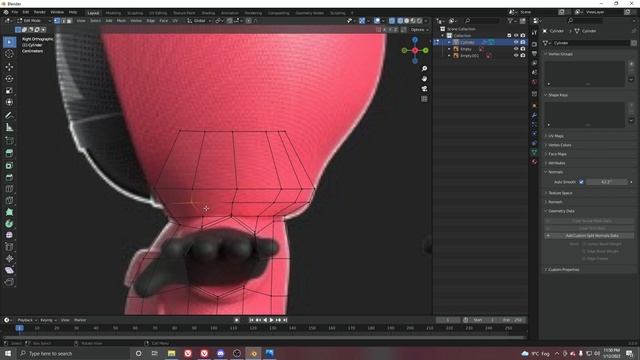The image size is (640, 360).
Task: Select the Bevel tool
Action: (9, 177)
